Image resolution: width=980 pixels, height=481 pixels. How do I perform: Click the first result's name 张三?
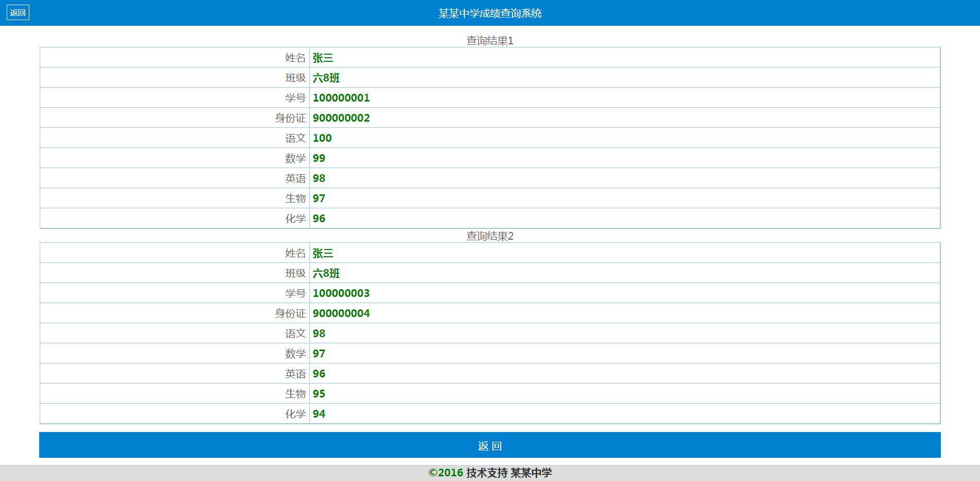323,58
